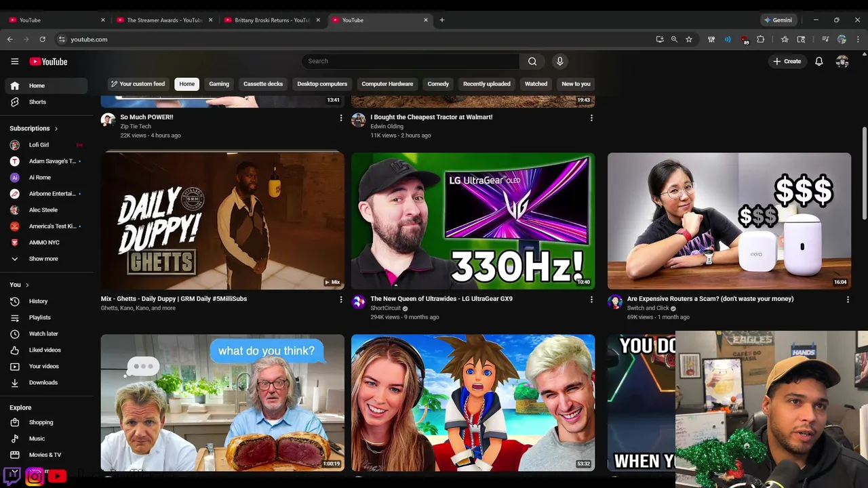Open the Switch and Click channel link

coord(648,308)
